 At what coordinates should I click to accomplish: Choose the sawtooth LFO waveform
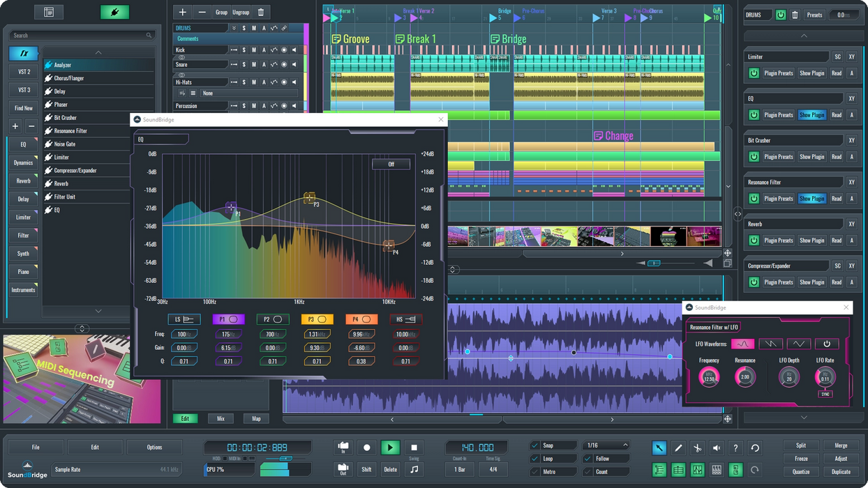click(770, 344)
